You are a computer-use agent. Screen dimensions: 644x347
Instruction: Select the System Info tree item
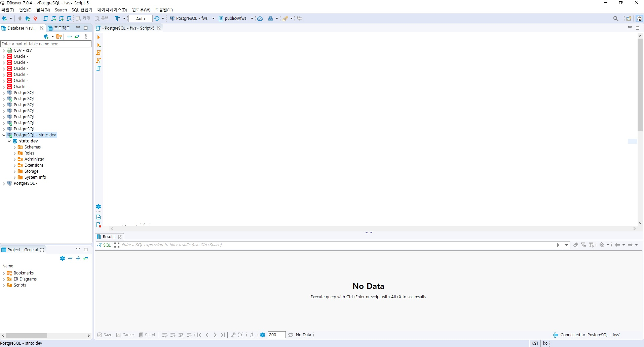pyautogui.click(x=35, y=177)
